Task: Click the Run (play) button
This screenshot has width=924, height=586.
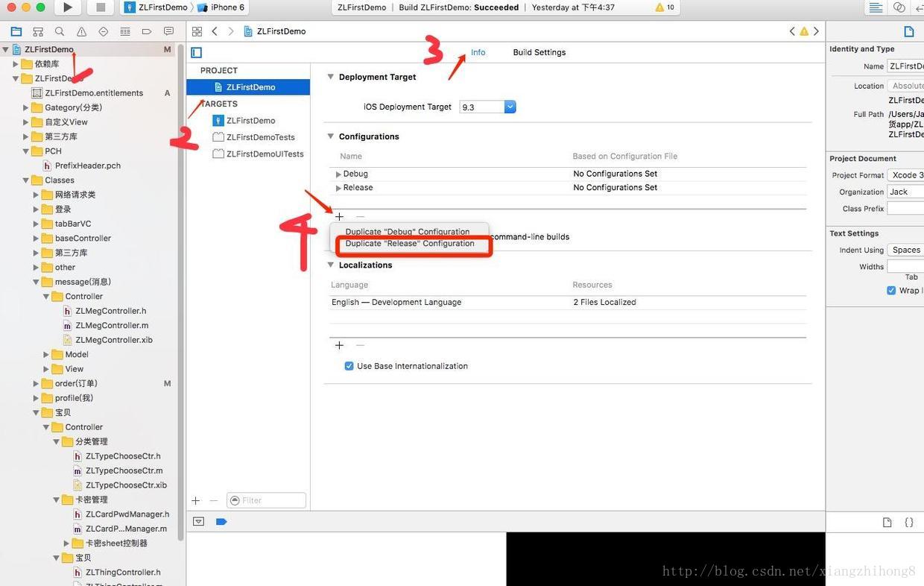Action: 68,7
